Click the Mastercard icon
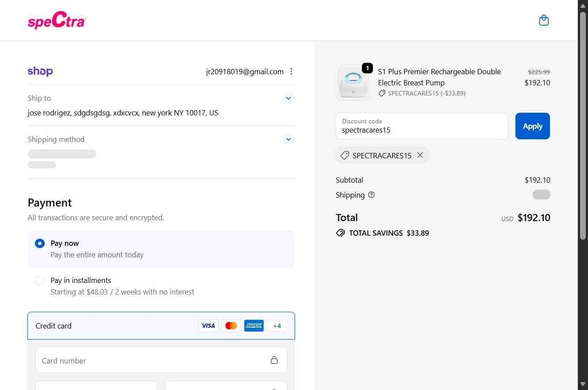The height and width of the screenshot is (390, 588). point(231,326)
